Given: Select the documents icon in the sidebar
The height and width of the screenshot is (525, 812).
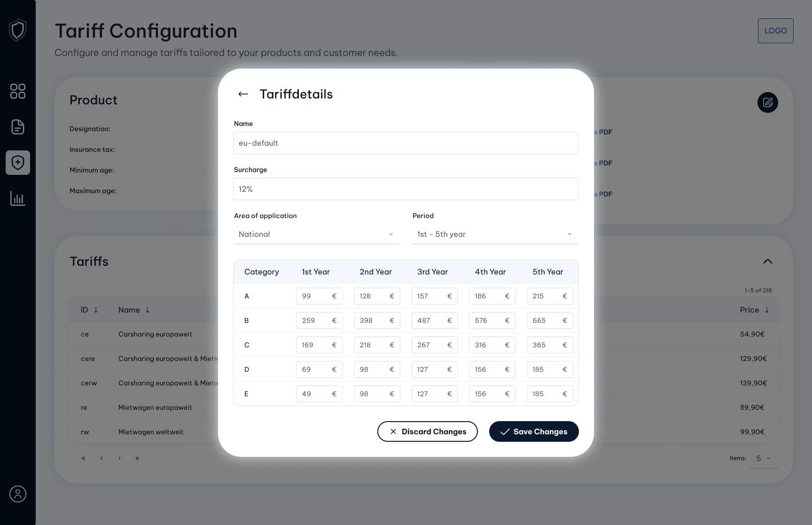Looking at the screenshot, I should coord(18,127).
